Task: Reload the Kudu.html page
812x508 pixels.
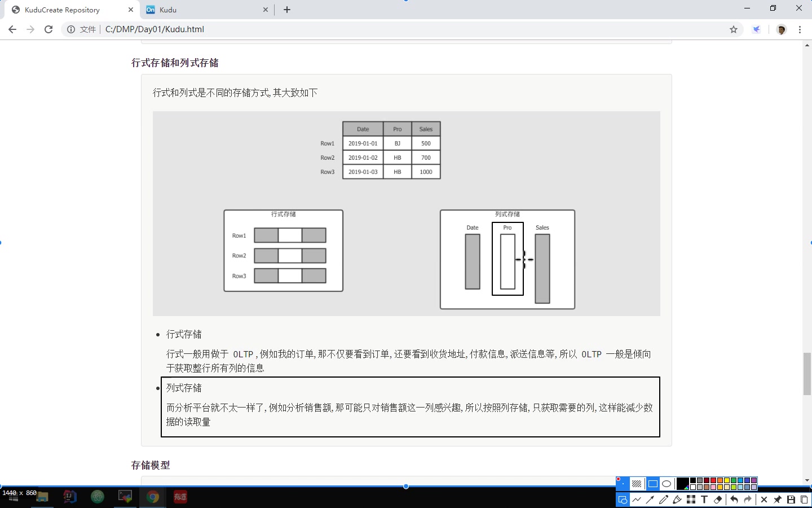Action: pyautogui.click(x=48, y=29)
